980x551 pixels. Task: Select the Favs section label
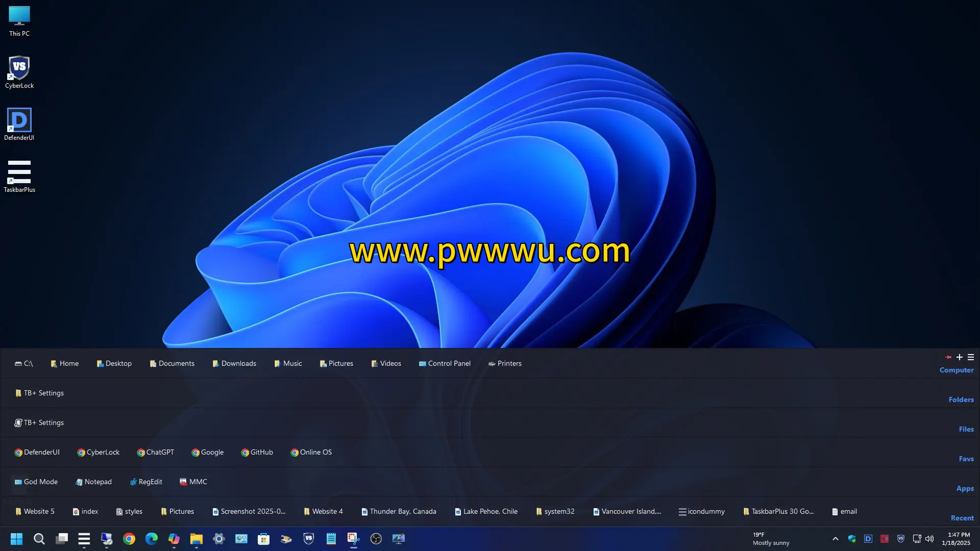pyautogui.click(x=966, y=459)
